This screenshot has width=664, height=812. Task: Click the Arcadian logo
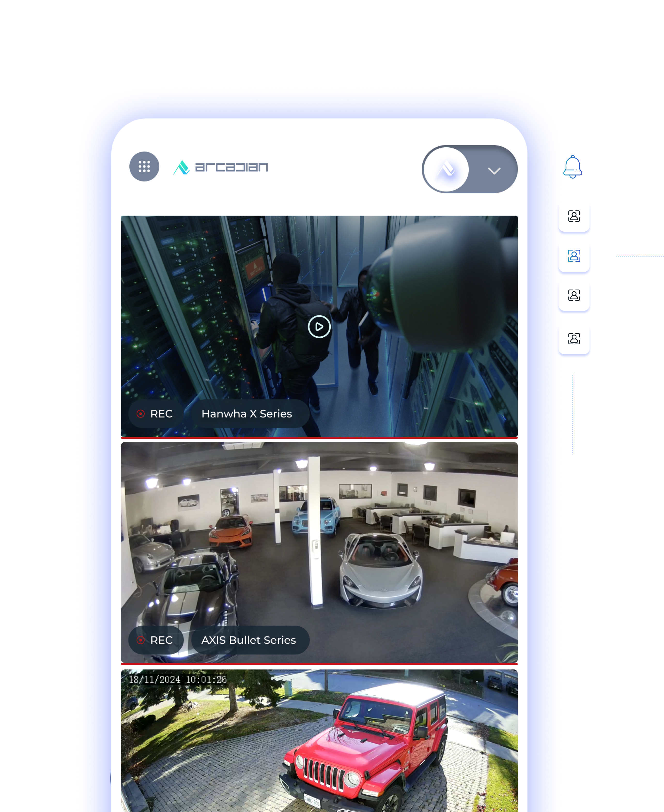[221, 167]
